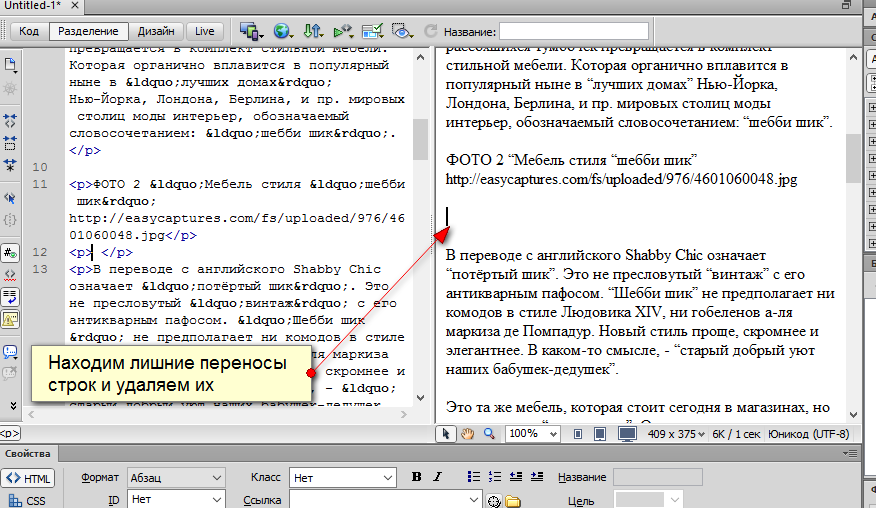Toggle word wrap in code toolbar
Viewport: 876px width, 508px height.
coord(10,296)
